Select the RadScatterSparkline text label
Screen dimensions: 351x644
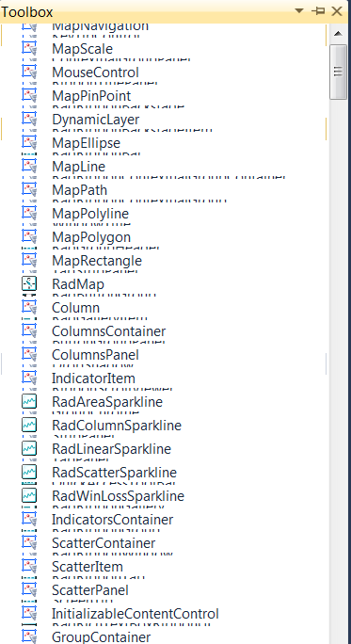click(114, 473)
